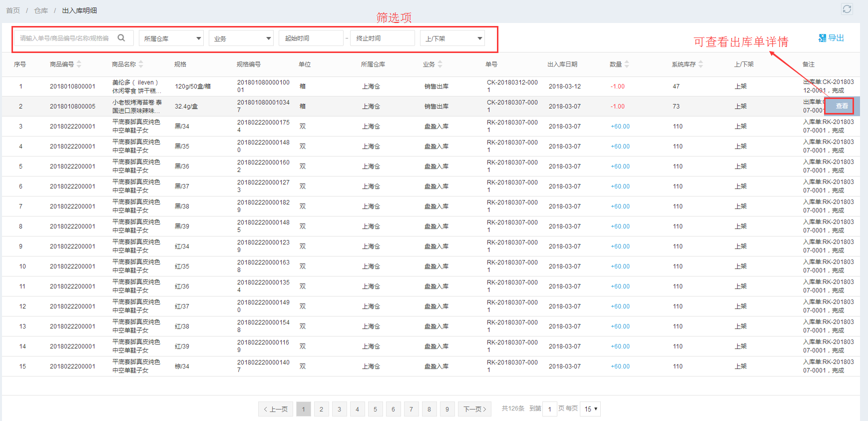Select page 4 in pagination

coord(357,409)
